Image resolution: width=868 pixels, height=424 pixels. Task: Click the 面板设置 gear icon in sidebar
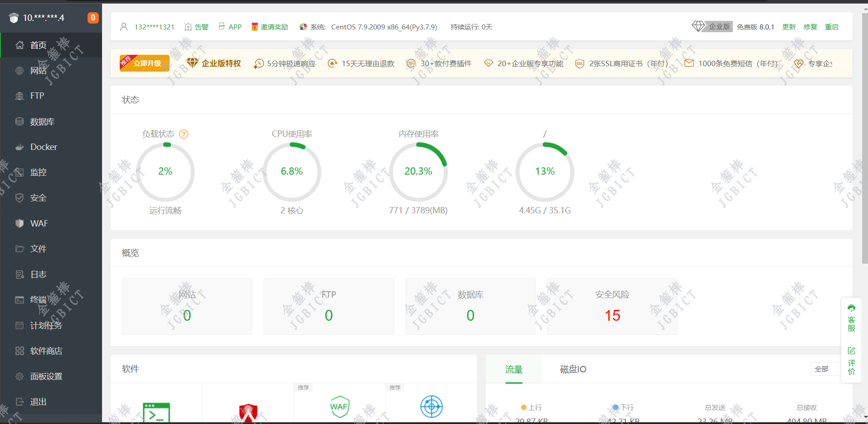click(x=20, y=376)
